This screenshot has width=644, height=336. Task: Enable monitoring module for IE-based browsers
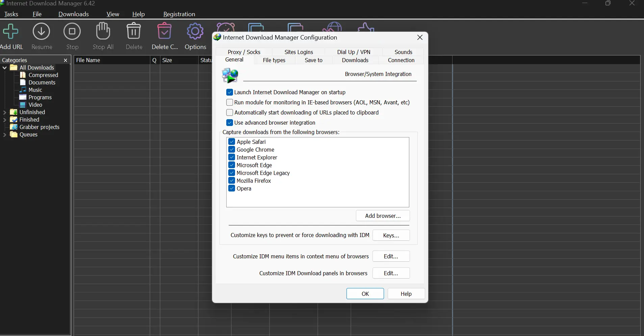click(230, 102)
